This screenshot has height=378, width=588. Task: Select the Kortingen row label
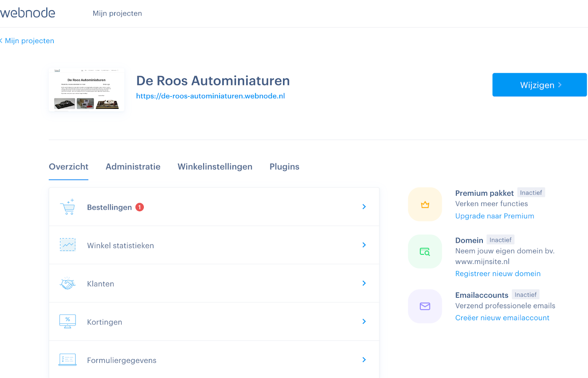pos(105,322)
